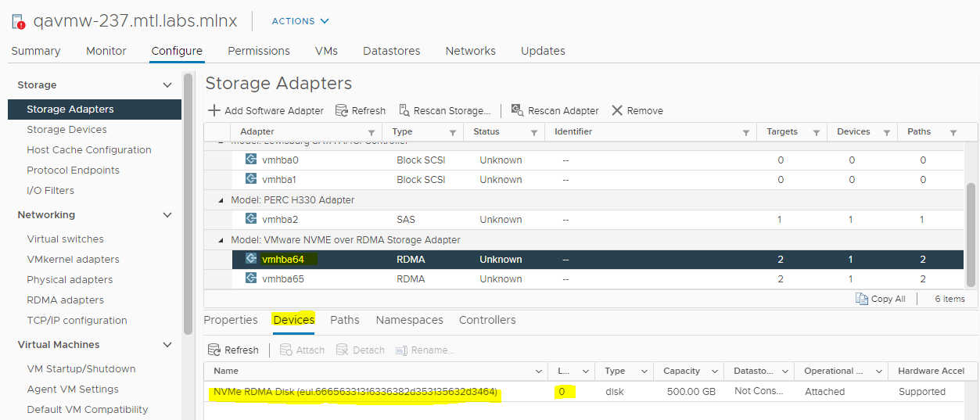Open VM Startup/Shutdown settings
The width and height of the screenshot is (980, 420).
tap(81, 369)
